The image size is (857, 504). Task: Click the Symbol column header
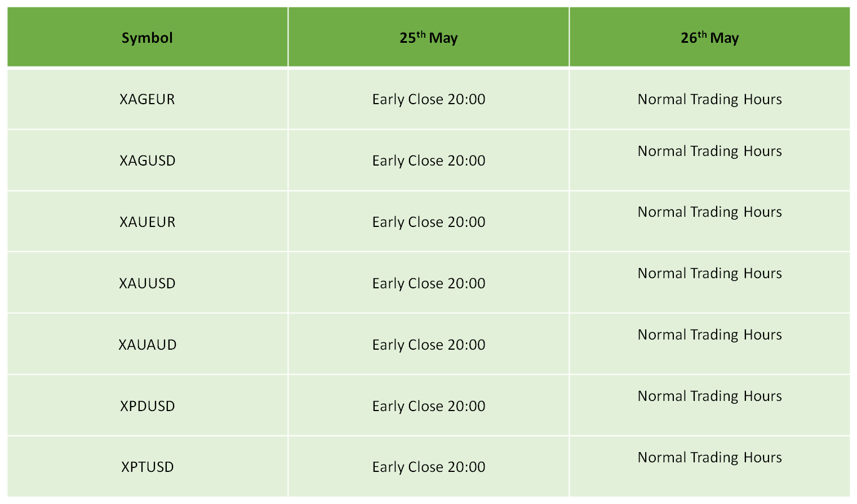(147, 38)
